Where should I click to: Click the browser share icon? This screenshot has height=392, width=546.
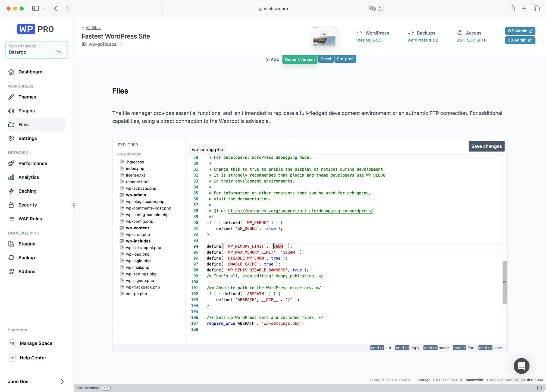(x=512, y=8)
